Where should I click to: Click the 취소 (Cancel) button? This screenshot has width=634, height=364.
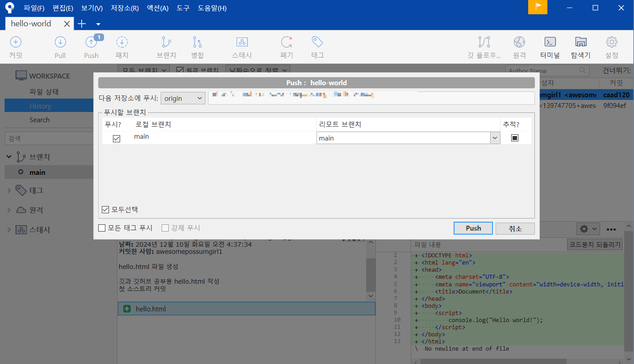(515, 228)
